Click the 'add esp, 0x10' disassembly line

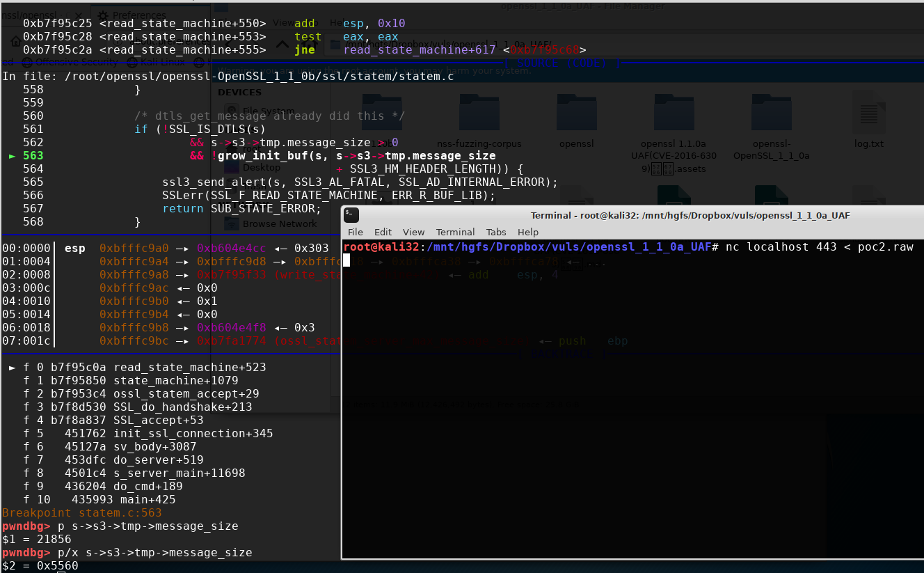(214, 23)
